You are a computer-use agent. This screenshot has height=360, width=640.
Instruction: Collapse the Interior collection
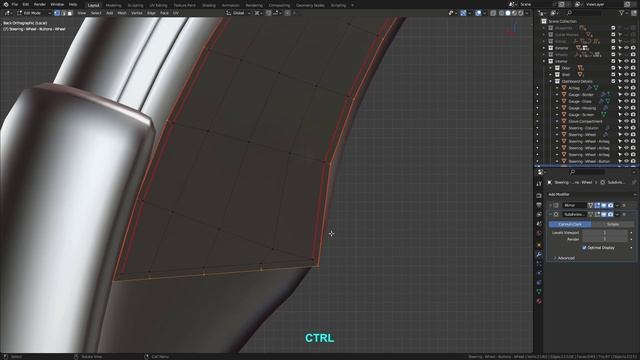click(544, 61)
